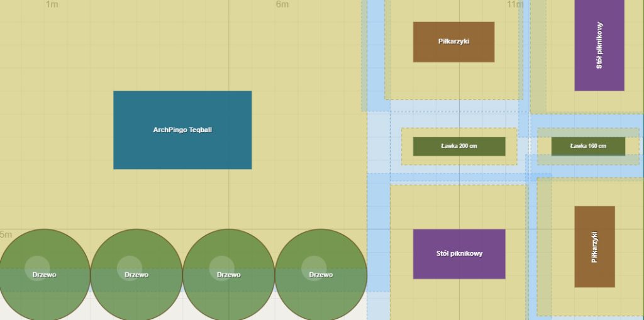Select the ArchPingo Teqball table object
Screen dimensions: 644x320
(182, 130)
